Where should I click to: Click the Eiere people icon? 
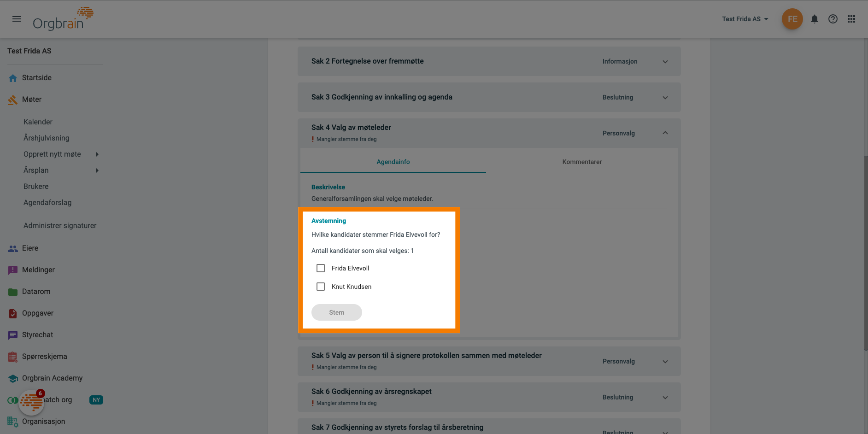pyautogui.click(x=13, y=248)
